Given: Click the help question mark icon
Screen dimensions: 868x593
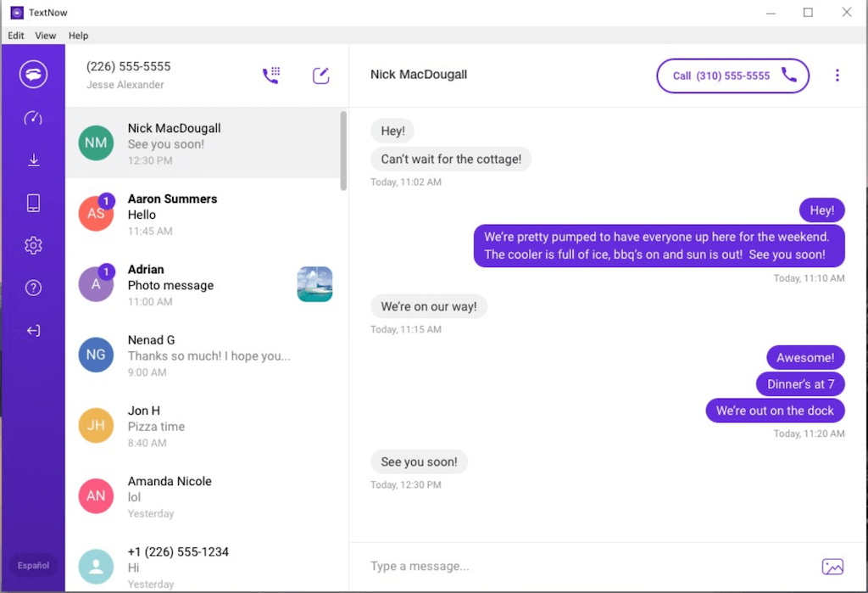Looking at the screenshot, I should point(33,288).
